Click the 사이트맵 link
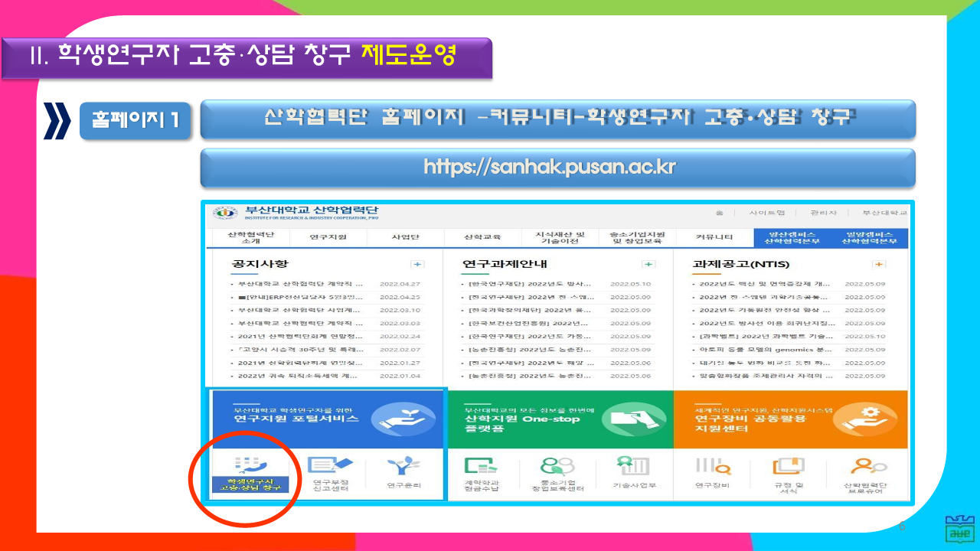Viewport: 980px width, 551px height. pyautogui.click(x=764, y=213)
